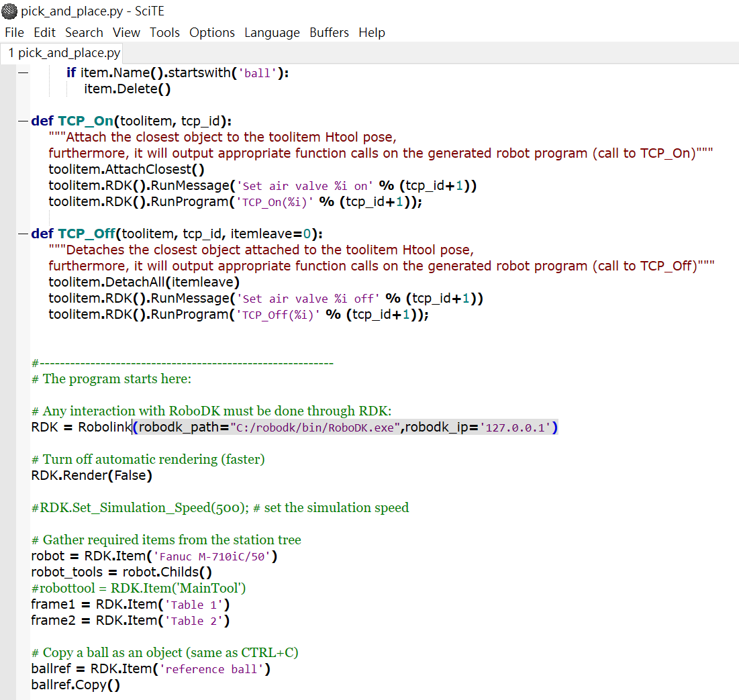
Task: Click the TCP_Off docstring 'Detaches the closest object' line
Action: pos(261,250)
